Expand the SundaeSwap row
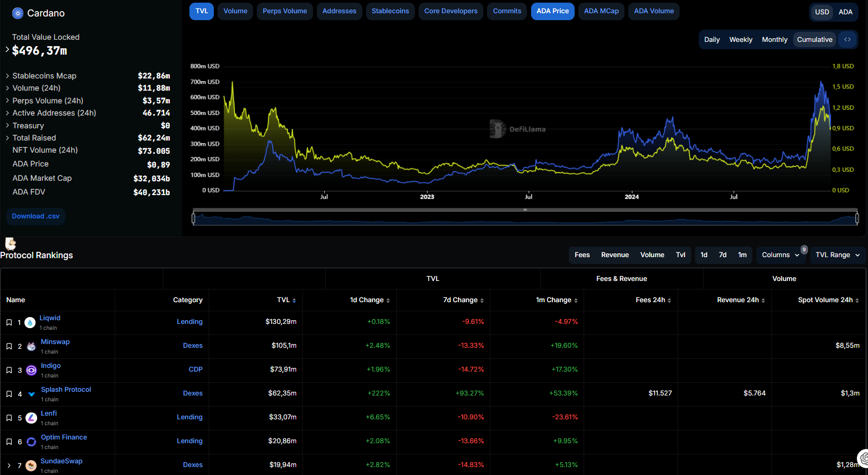This screenshot has width=868, height=475. point(9,465)
